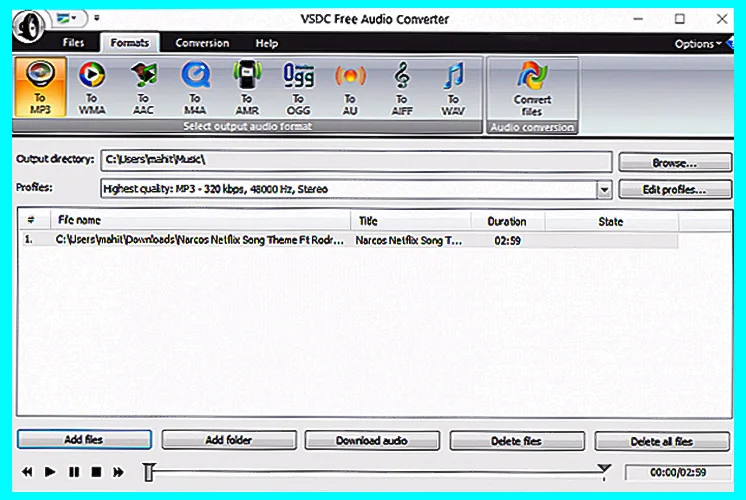The image size is (746, 500).
Task: Open the VSDC application menu logo
Action: [x=29, y=26]
